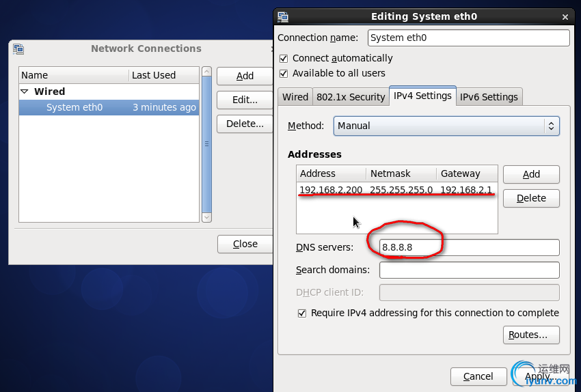Switch to the 802.1x Security tab
Screen dimensions: 581x392
point(351,97)
